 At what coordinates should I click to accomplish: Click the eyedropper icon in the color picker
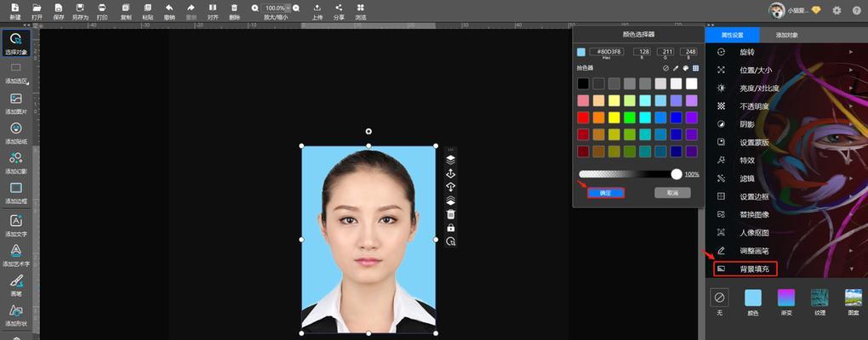[676, 69]
